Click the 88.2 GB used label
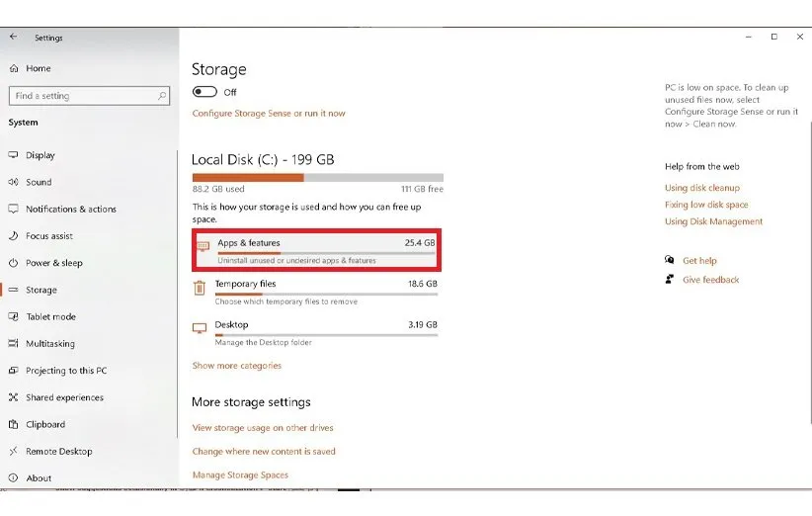This screenshot has width=812, height=516. [218, 189]
